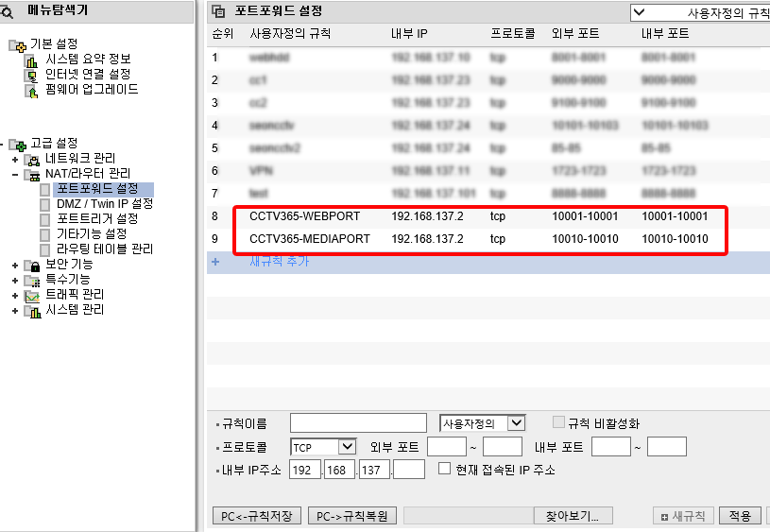770x532 pixels.
Task: Click the 특수기능 folder icon
Action: point(33,281)
